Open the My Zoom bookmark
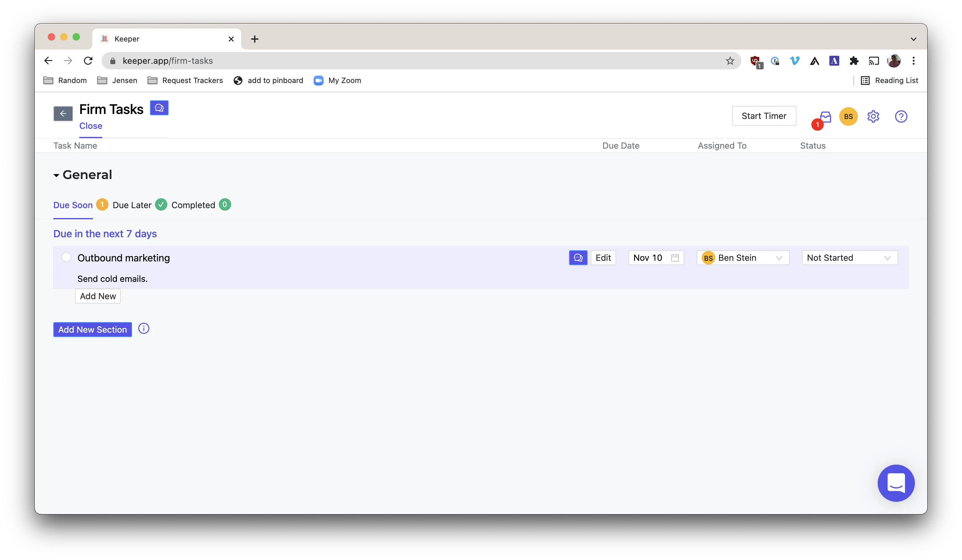The image size is (962, 560). click(338, 81)
